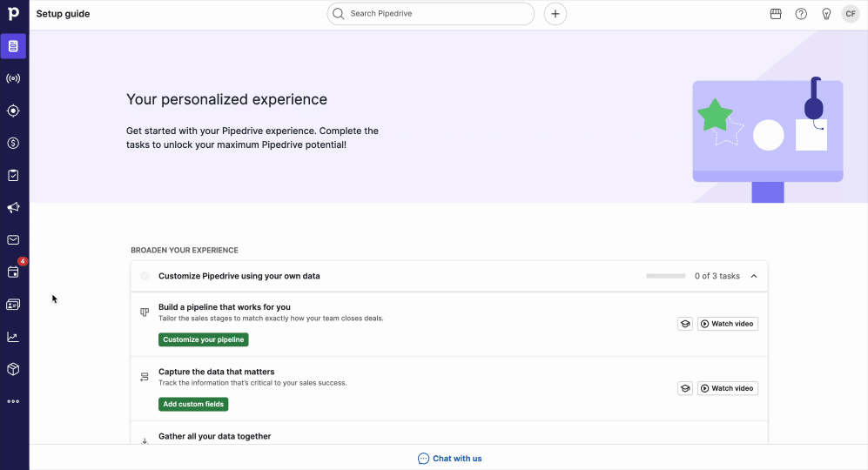Click the monitor illustration in the banner

[768, 140]
